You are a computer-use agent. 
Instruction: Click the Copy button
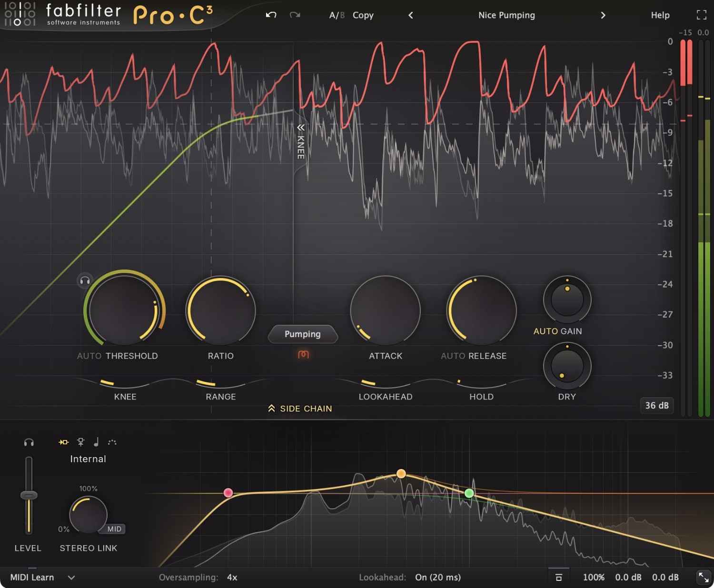pos(363,15)
